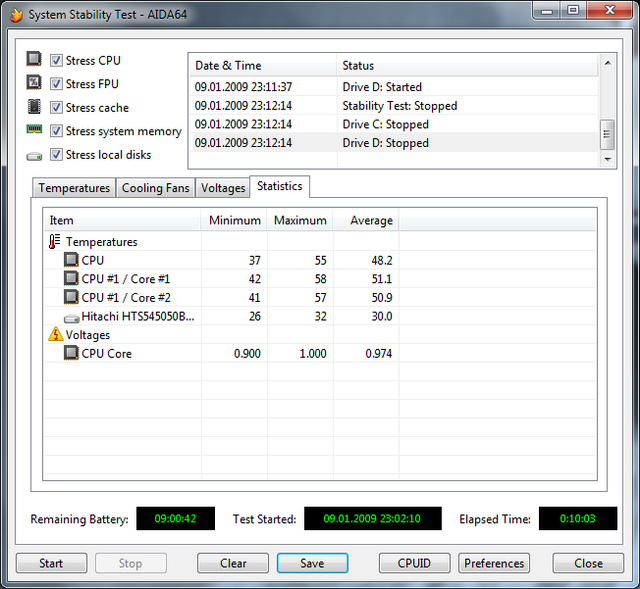Switch to the Temperatures tab
The width and height of the screenshot is (640, 589).
tap(74, 188)
